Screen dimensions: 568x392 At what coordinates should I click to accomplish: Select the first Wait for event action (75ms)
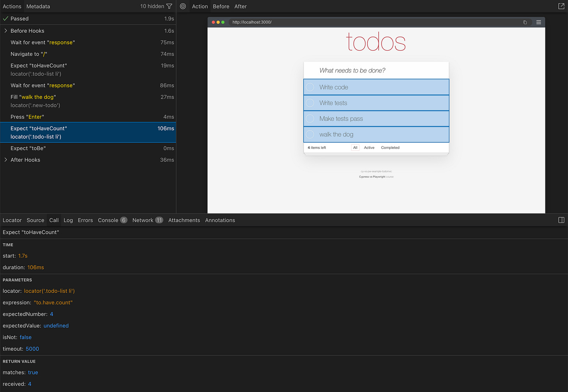coord(88,42)
